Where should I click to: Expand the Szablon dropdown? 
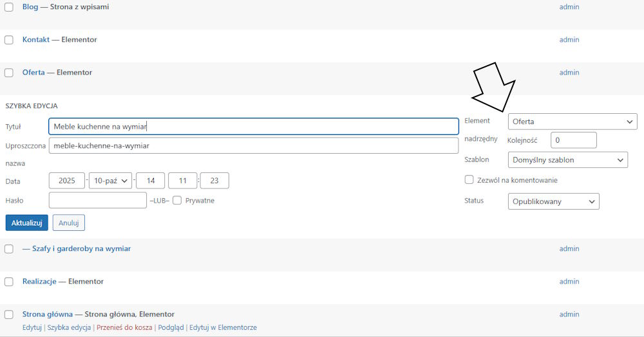[567, 159]
